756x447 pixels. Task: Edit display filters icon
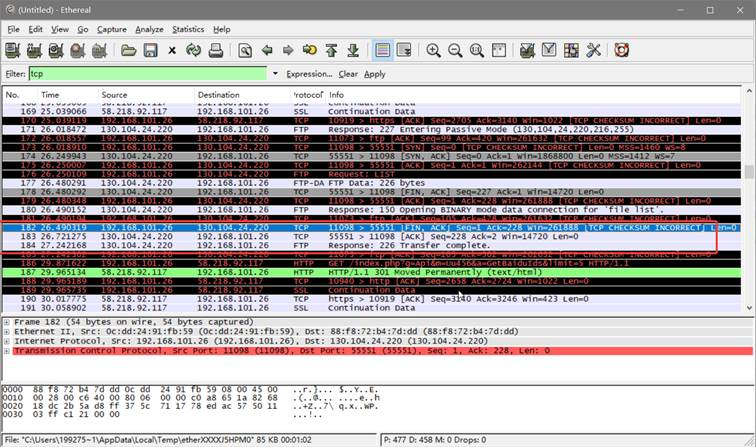pos(549,50)
